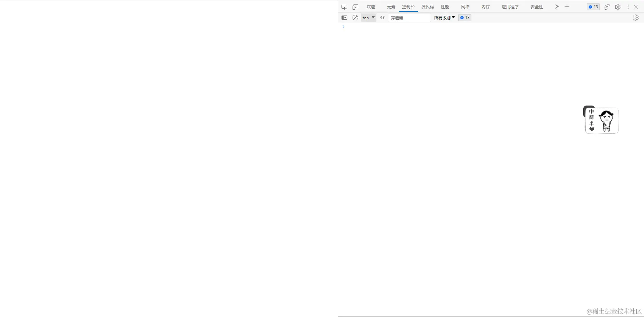This screenshot has width=644, height=317.
Task: Open console settings gear icon
Action: (x=636, y=18)
